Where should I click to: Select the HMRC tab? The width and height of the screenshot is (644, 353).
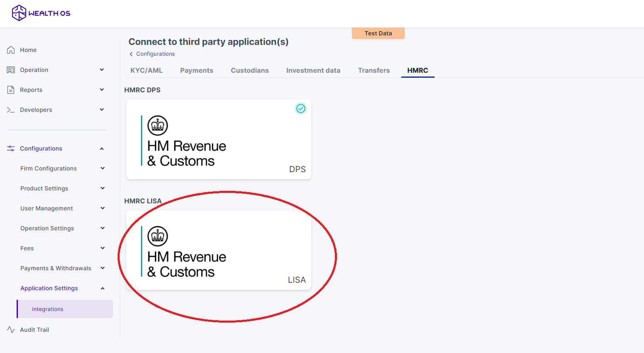click(x=418, y=71)
